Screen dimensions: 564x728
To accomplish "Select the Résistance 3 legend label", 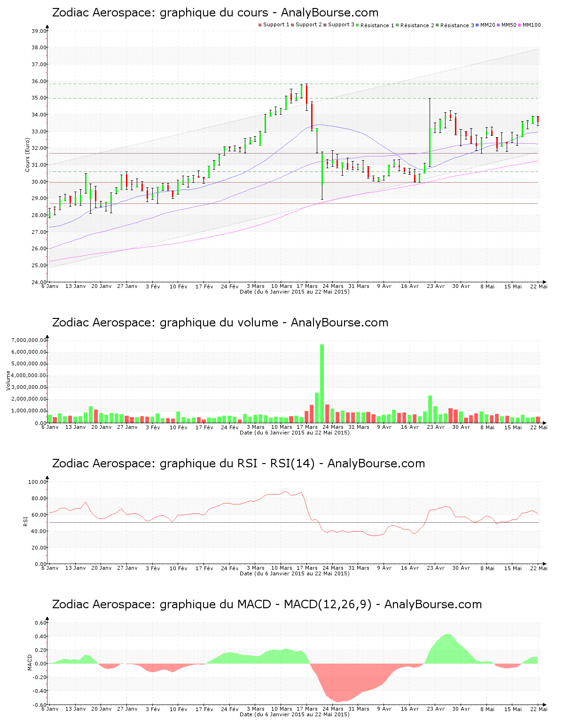I will point(457,25).
